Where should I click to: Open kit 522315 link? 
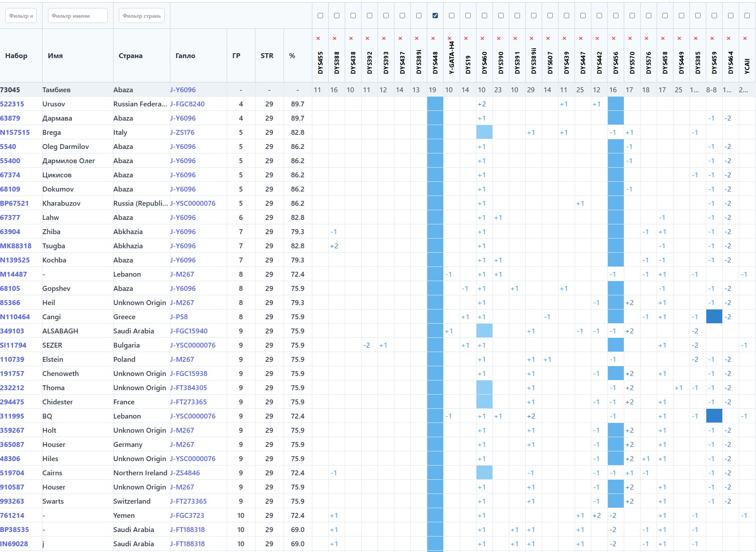(x=12, y=104)
